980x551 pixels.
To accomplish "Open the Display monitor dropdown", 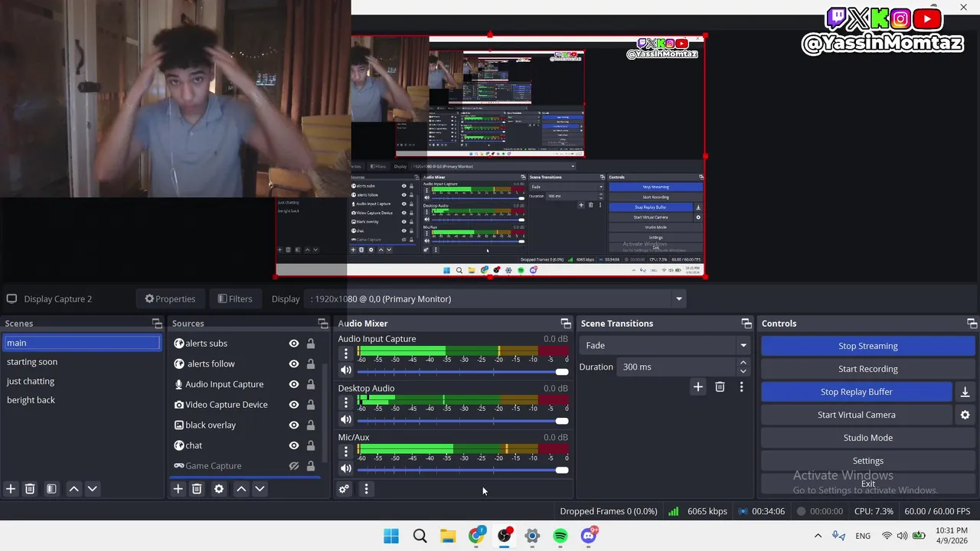I will (x=495, y=299).
